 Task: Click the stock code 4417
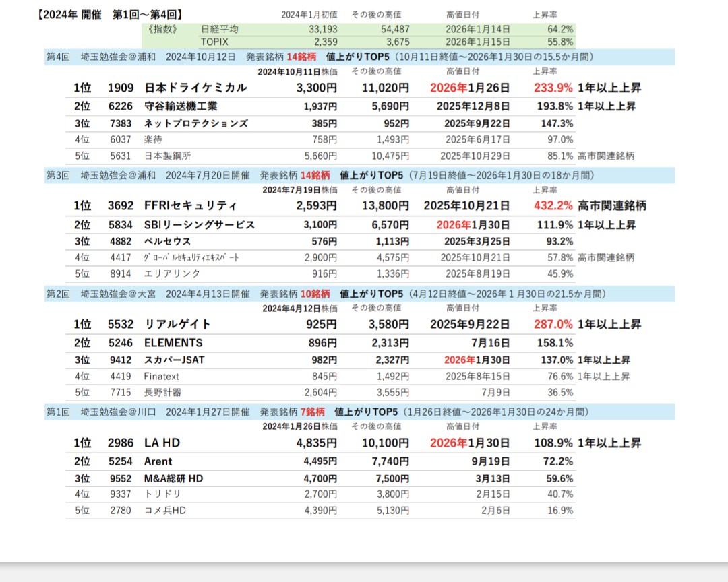[x=121, y=257]
